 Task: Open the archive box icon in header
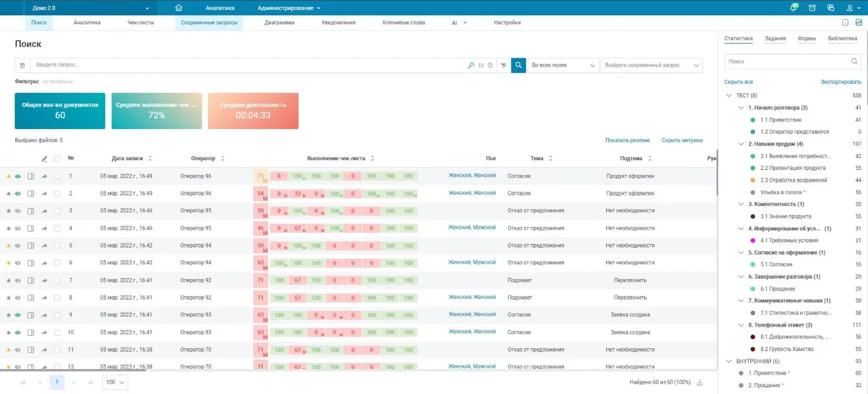pyautogui.click(x=812, y=8)
